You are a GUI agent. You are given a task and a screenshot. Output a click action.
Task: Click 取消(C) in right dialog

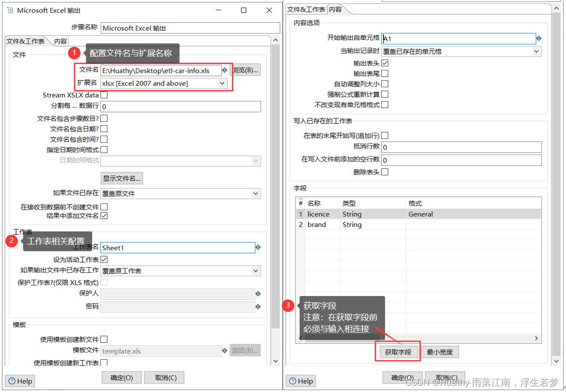[445, 378]
